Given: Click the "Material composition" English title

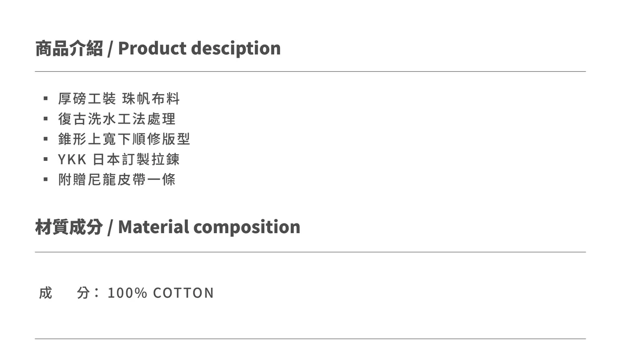Looking at the screenshot, I should click(x=209, y=226).
